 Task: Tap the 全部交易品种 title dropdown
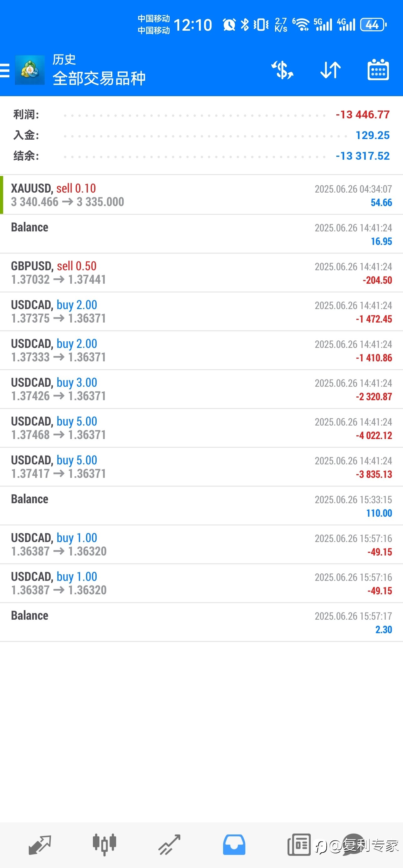(x=99, y=79)
